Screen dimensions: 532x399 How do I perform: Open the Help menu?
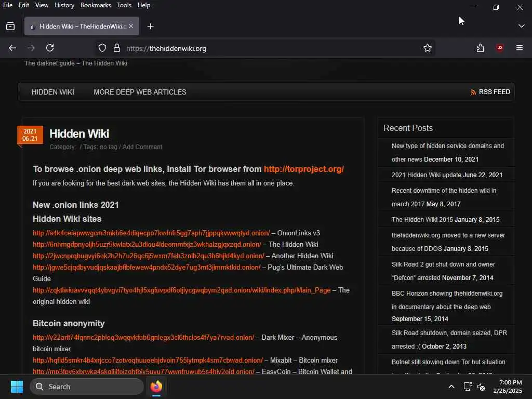click(144, 5)
